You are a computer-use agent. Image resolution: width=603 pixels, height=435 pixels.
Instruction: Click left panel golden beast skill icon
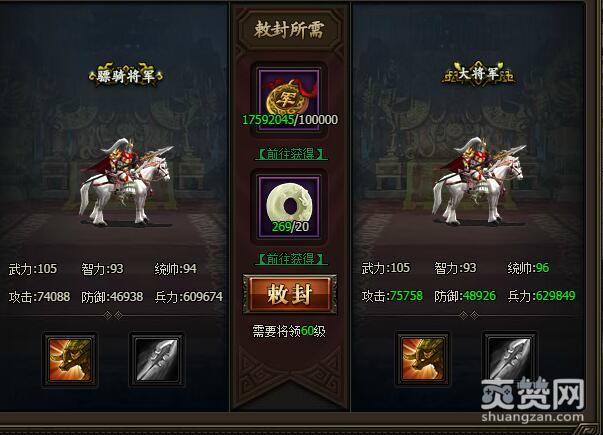70,359
